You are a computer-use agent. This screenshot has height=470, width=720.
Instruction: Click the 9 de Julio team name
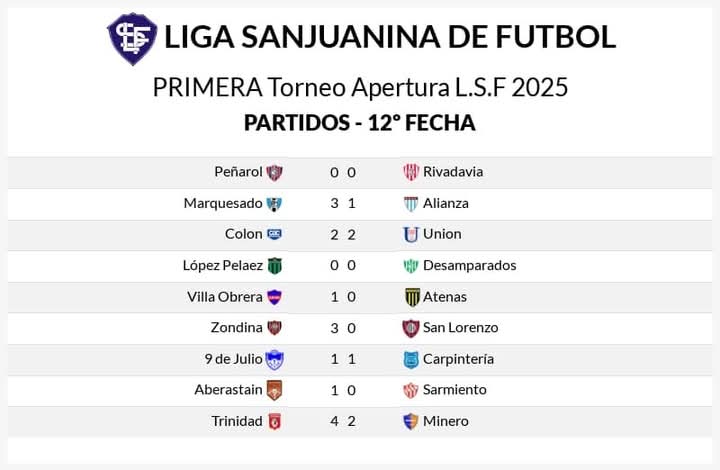pos(234,359)
